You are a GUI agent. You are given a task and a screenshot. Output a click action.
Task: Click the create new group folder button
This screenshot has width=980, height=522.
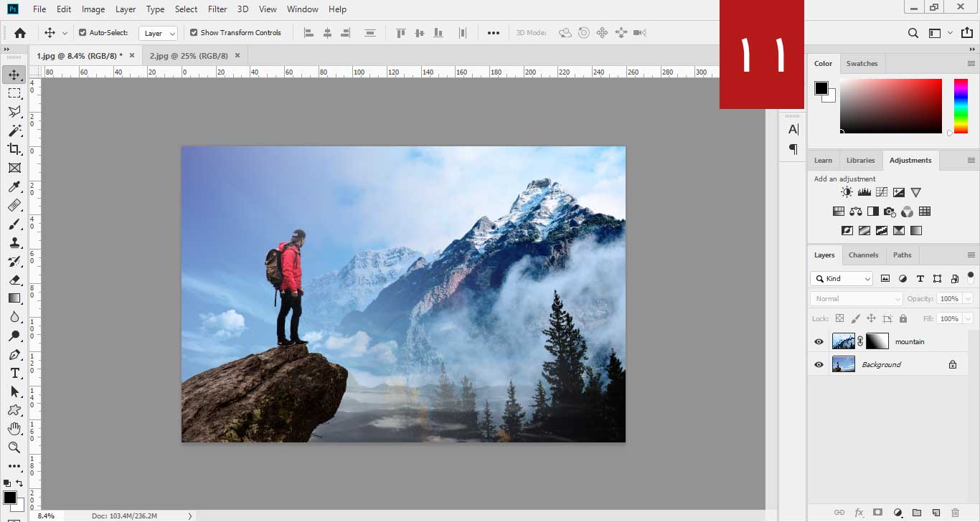click(x=916, y=513)
